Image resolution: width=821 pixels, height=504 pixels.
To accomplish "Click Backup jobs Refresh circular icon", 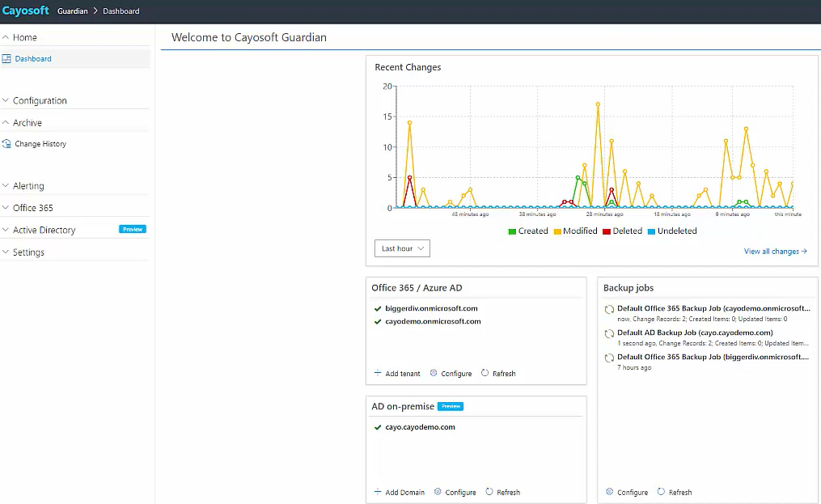I will point(662,492).
